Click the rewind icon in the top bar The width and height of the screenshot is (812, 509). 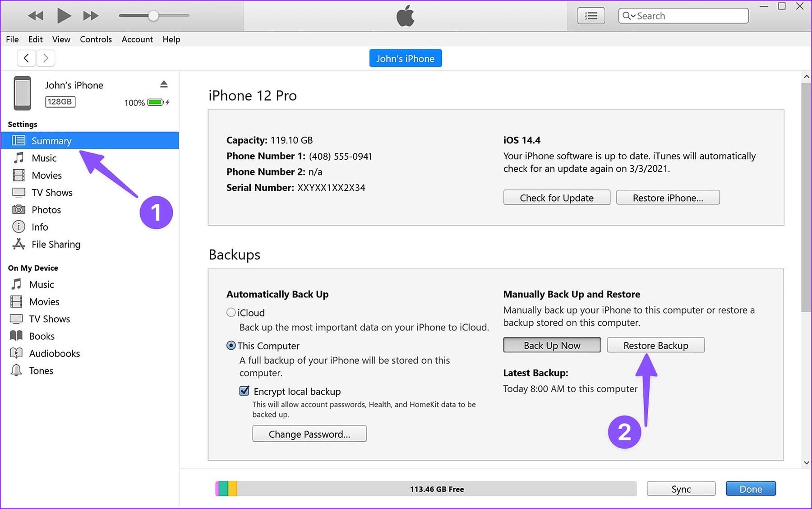pyautogui.click(x=36, y=16)
